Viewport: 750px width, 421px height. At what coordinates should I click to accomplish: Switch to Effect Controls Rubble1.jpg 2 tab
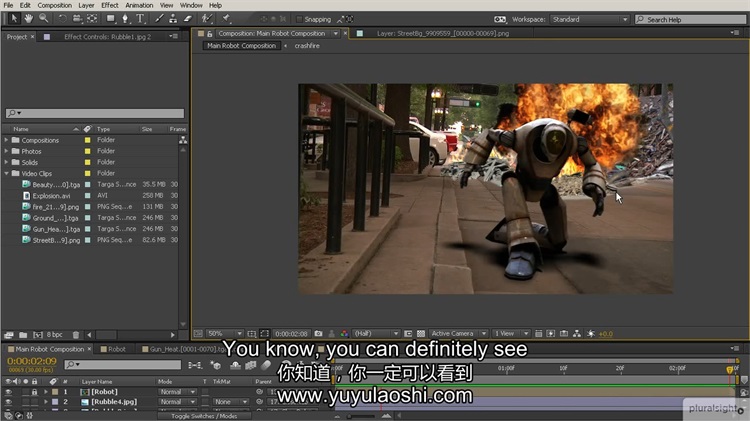click(107, 37)
